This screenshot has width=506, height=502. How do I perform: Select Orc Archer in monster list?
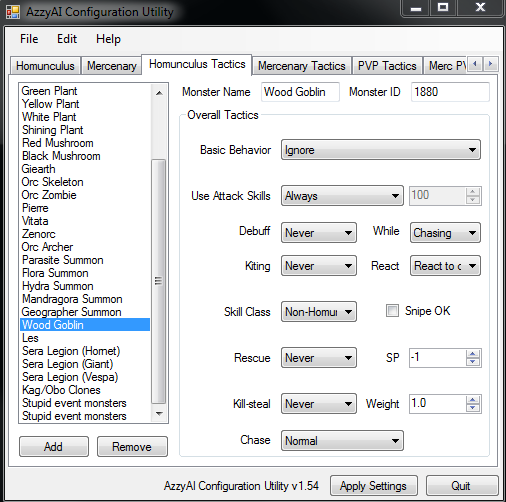click(x=85, y=247)
